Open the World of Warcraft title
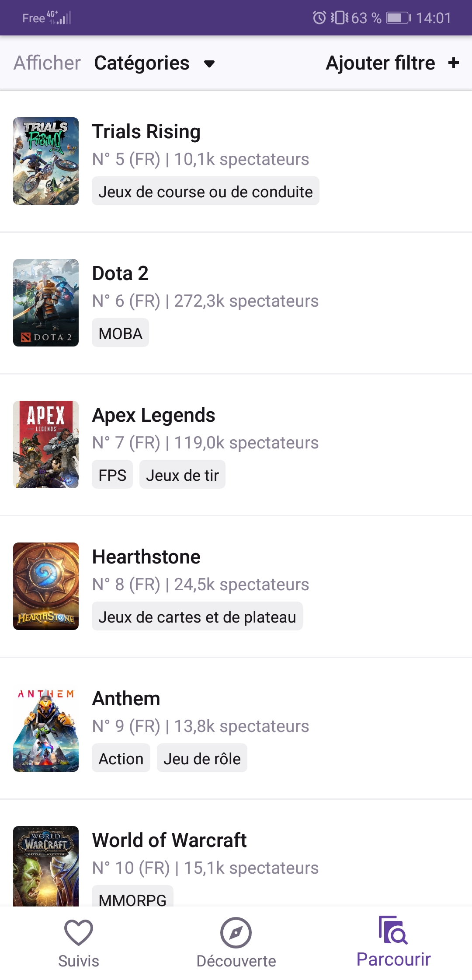 pyautogui.click(x=170, y=840)
